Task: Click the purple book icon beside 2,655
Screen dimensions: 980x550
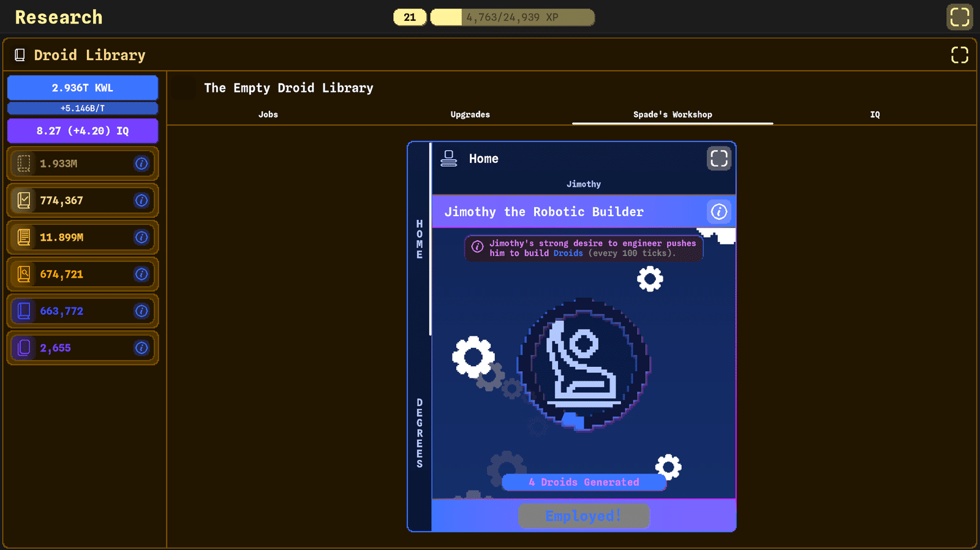Action: 24,348
